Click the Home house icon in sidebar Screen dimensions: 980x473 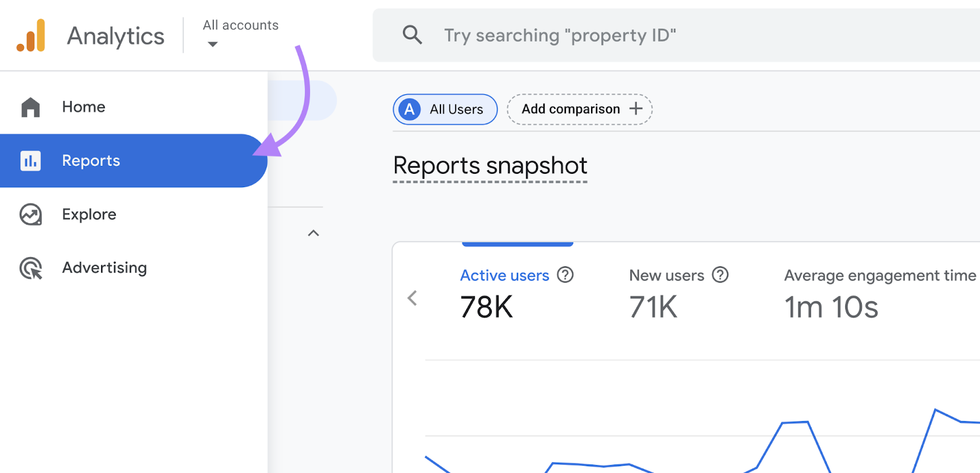[x=31, y=107]
